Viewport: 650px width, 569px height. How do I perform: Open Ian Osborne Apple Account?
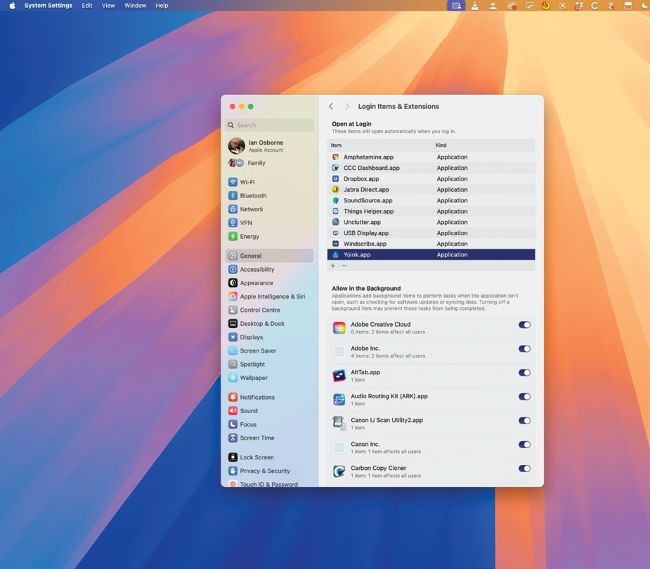[269, 146]
